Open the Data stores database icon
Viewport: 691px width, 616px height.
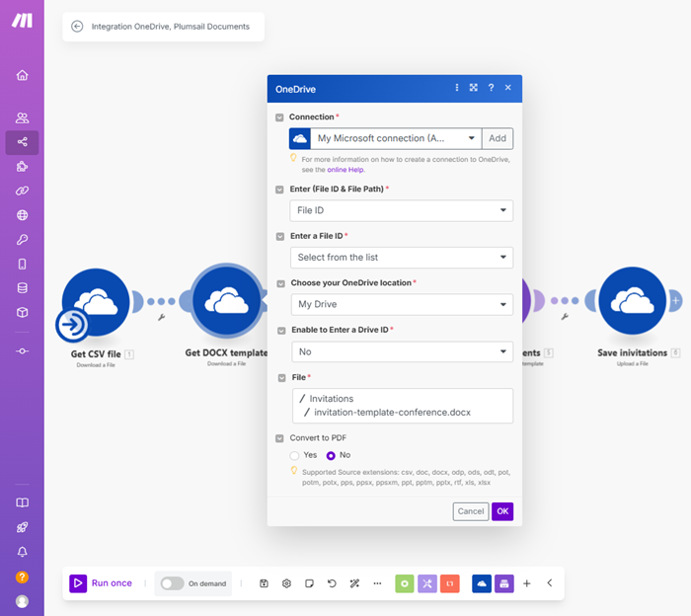pyautogui.click(x=22, y=288)
